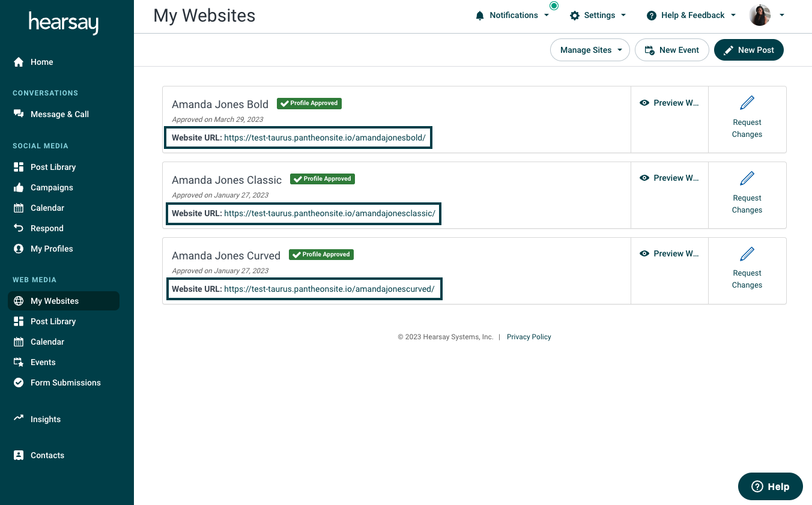Click the Help & Feedback question-mark icon
Image resolution: width=812 pixels, height=505 pixels.
pos(652,16)
